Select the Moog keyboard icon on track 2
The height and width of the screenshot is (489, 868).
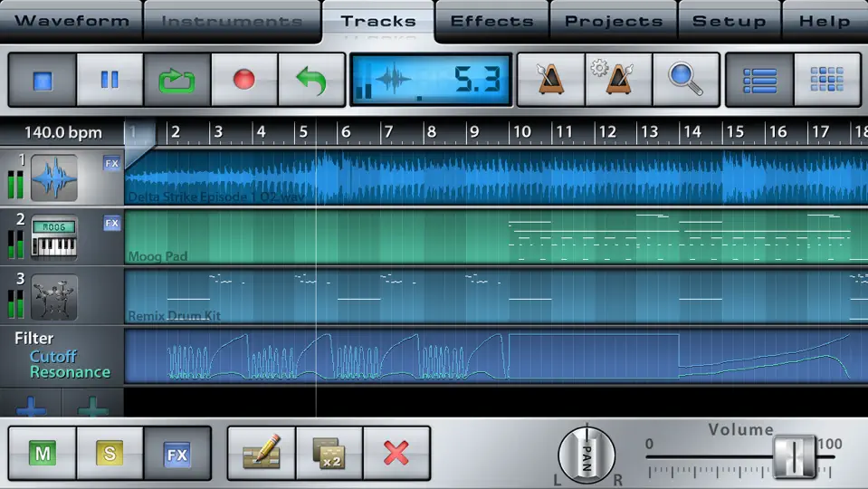point(53,237)
